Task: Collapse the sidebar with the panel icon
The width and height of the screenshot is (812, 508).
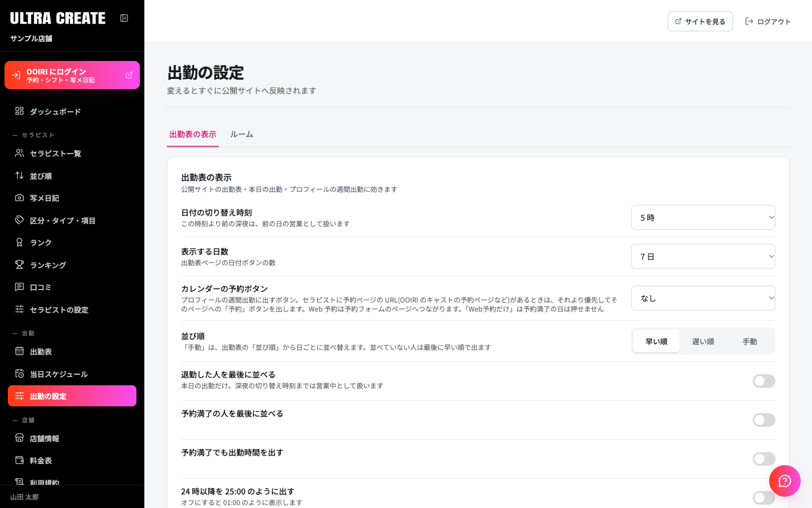Action: tap(124, 18)
